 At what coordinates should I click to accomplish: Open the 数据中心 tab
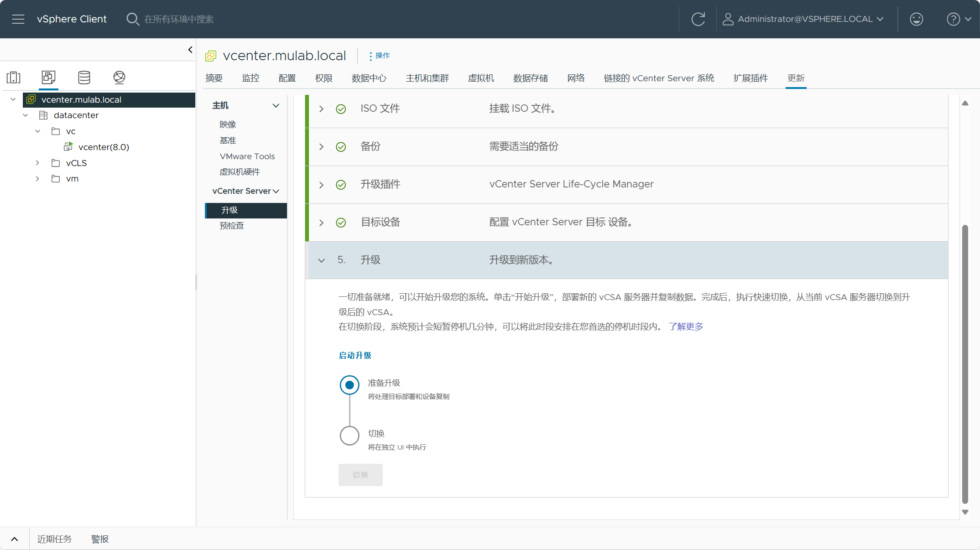(x=369, y=78)
